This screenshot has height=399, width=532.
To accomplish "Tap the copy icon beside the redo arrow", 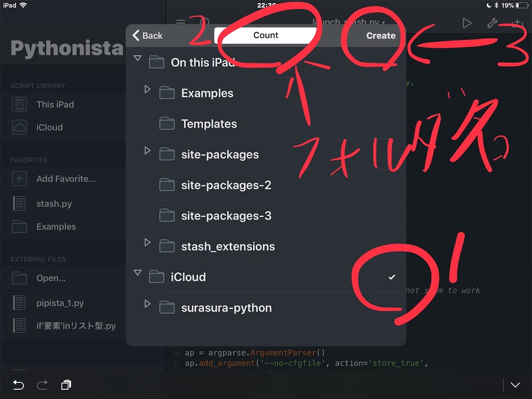I will (66, 385).
